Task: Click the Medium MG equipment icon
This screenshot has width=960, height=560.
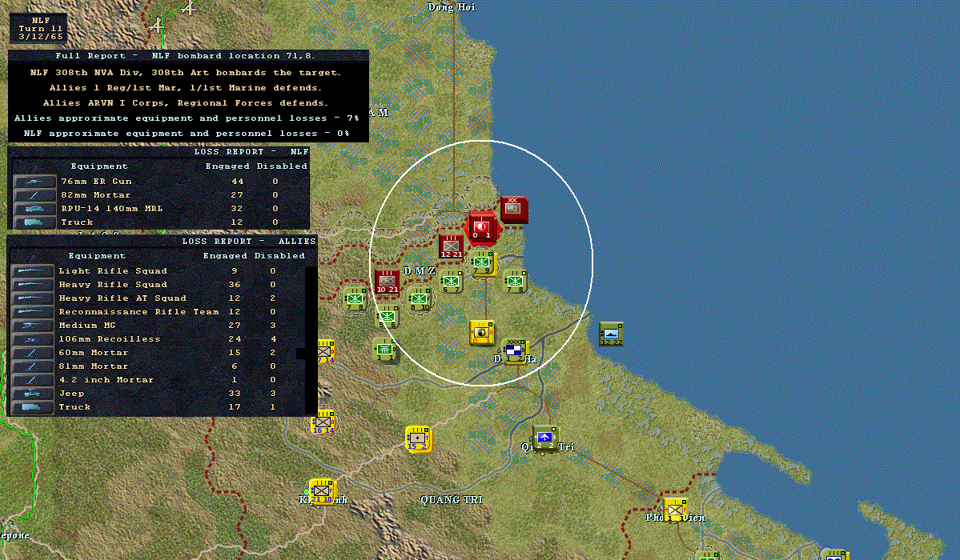Action: [33, 326]
